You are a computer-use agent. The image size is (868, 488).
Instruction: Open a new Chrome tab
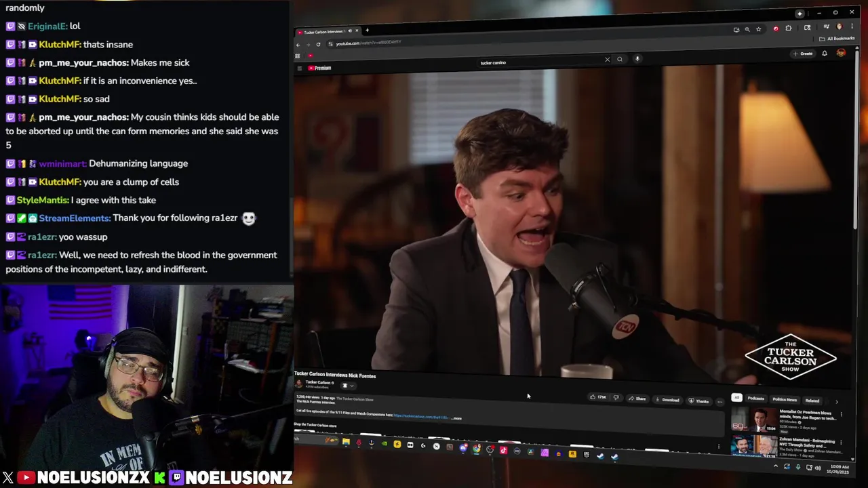pos(367,30)
